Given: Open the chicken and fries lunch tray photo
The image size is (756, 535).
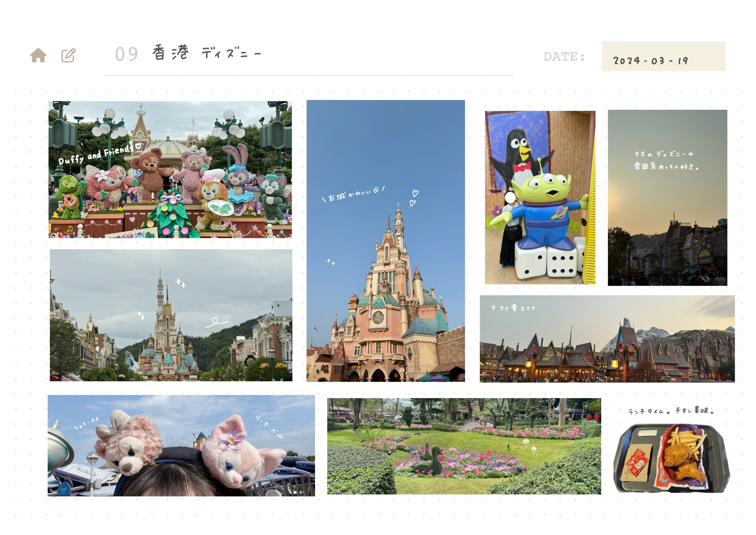Looking at the screenshot, I should tap(671, 458).
